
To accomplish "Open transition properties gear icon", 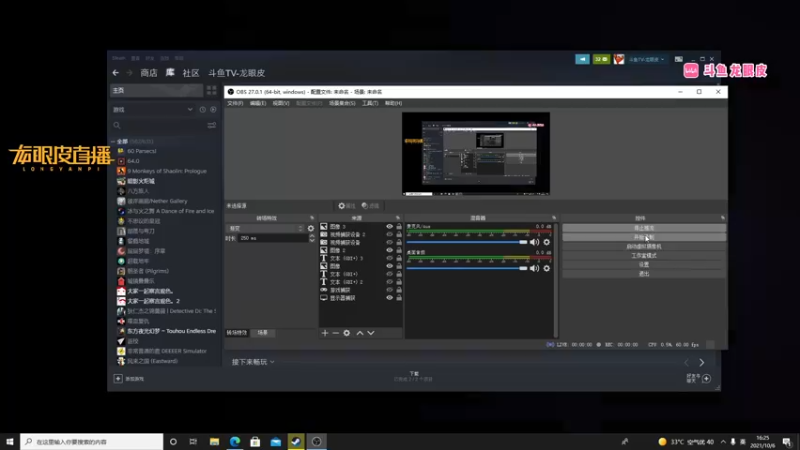I will click(x=311, y=229).
